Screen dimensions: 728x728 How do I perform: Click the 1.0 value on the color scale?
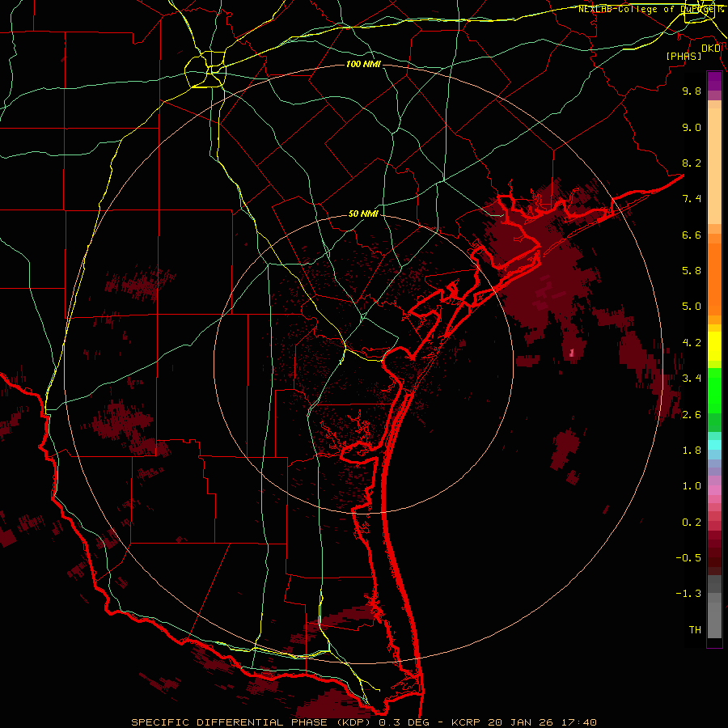tap(692, 486)
